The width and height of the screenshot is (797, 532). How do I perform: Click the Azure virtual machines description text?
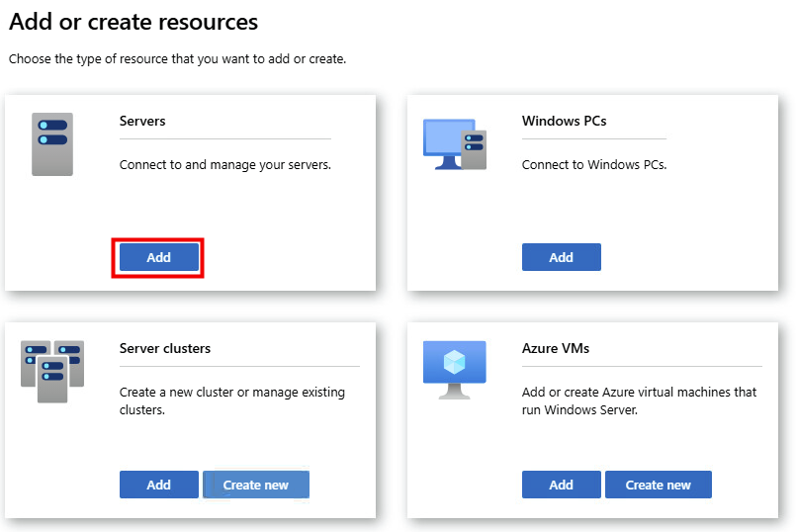638,400
